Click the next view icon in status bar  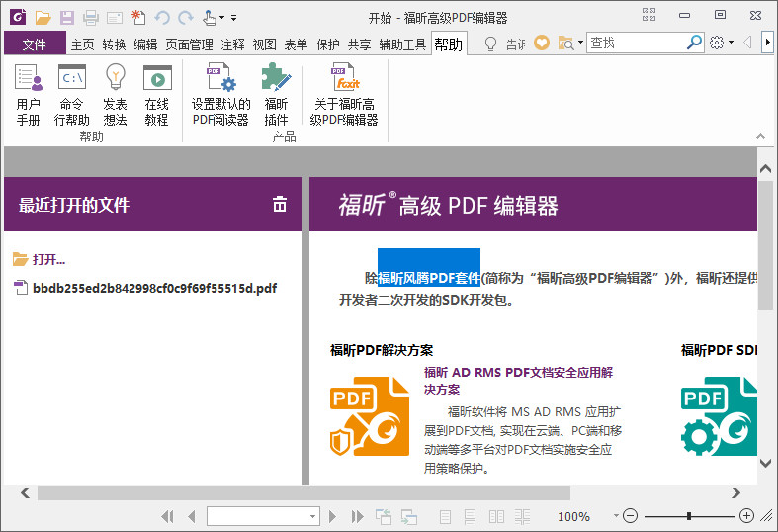tap(409, 516)
